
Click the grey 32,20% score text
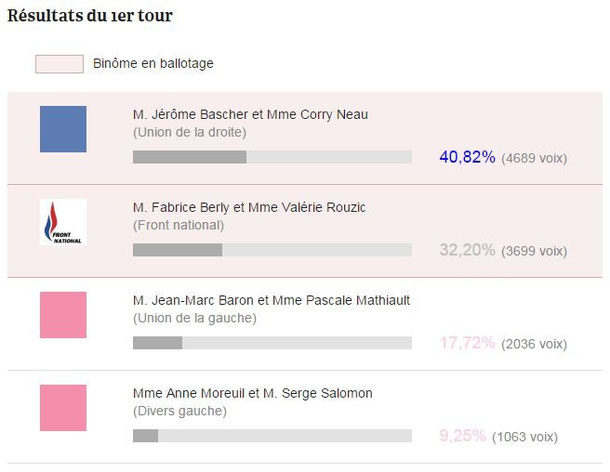(x=467, y=250)
